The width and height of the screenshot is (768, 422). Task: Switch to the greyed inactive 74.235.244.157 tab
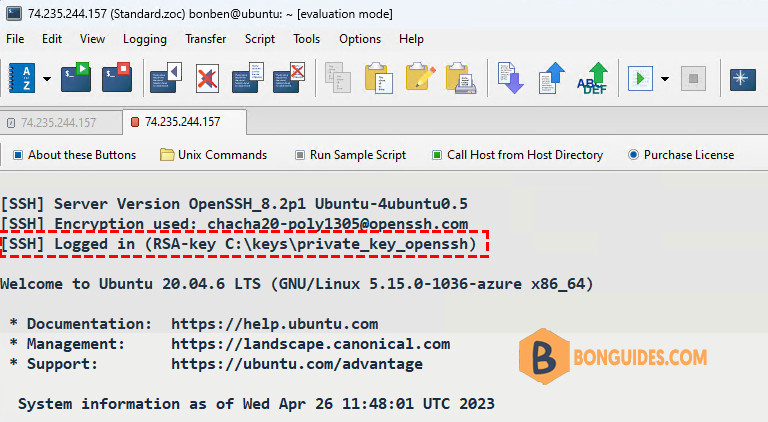tap(61, 122)
